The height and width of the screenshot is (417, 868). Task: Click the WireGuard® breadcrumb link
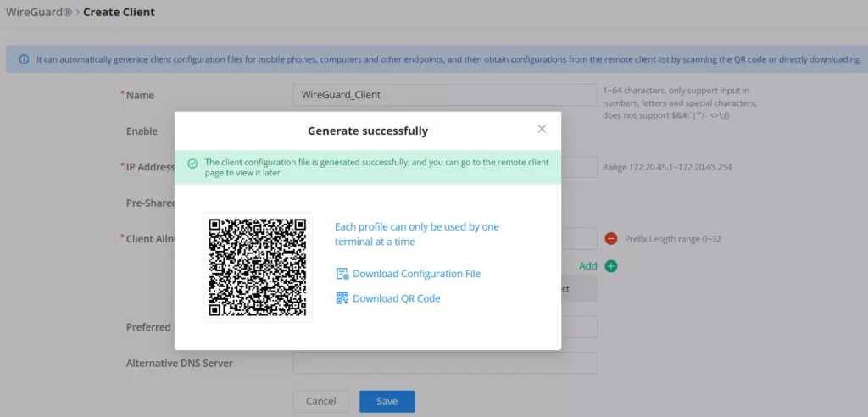click(x=39, y=12)
